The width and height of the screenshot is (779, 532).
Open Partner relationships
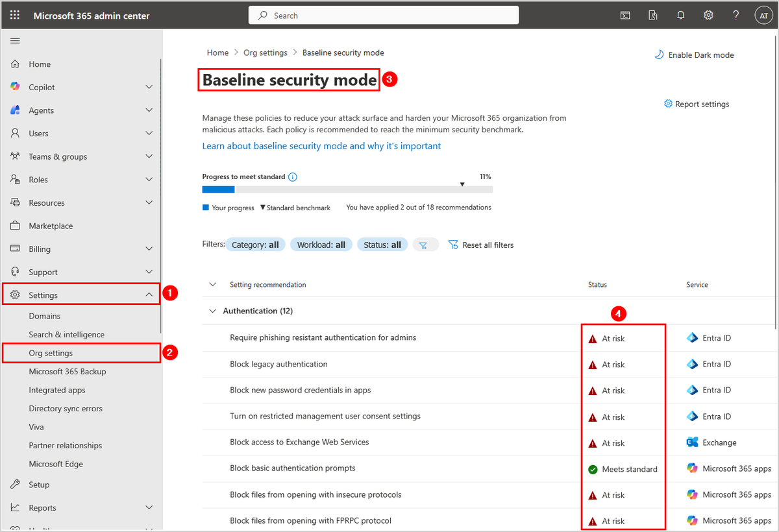pos(66,446)
